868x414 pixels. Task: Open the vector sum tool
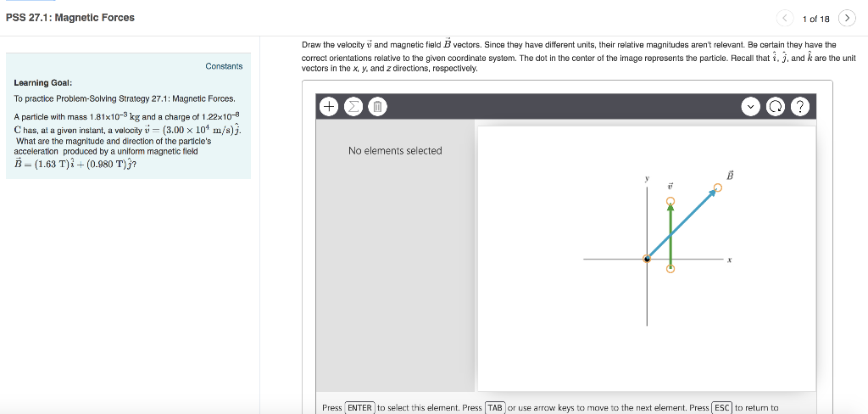353,106
